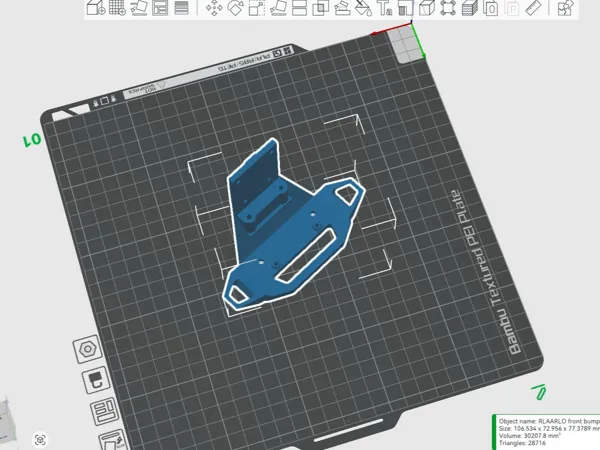This screenshot has width=600, height=450.
Task: Select the Text shape tool
Action: click(384, 8)
